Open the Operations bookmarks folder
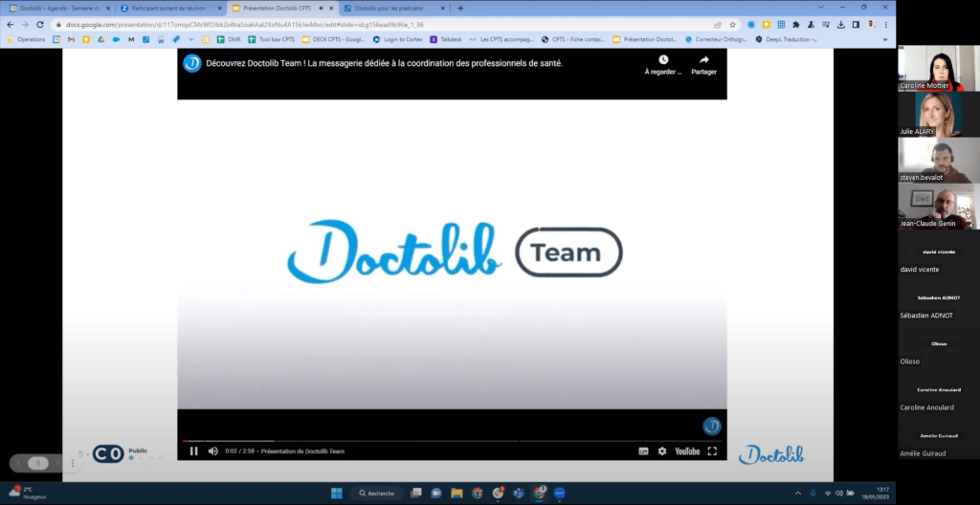The height and width of the screenshot is (505, 980). 26,39
